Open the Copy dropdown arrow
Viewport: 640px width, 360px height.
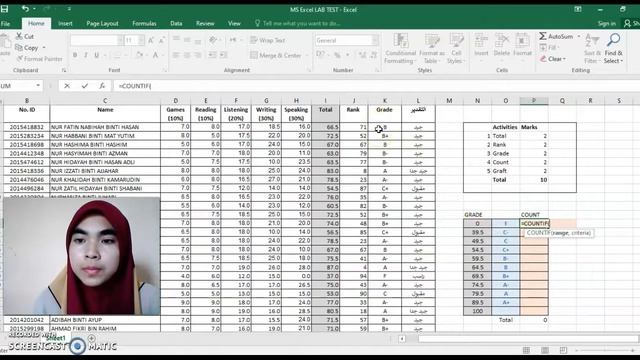(x=44, y=48)
